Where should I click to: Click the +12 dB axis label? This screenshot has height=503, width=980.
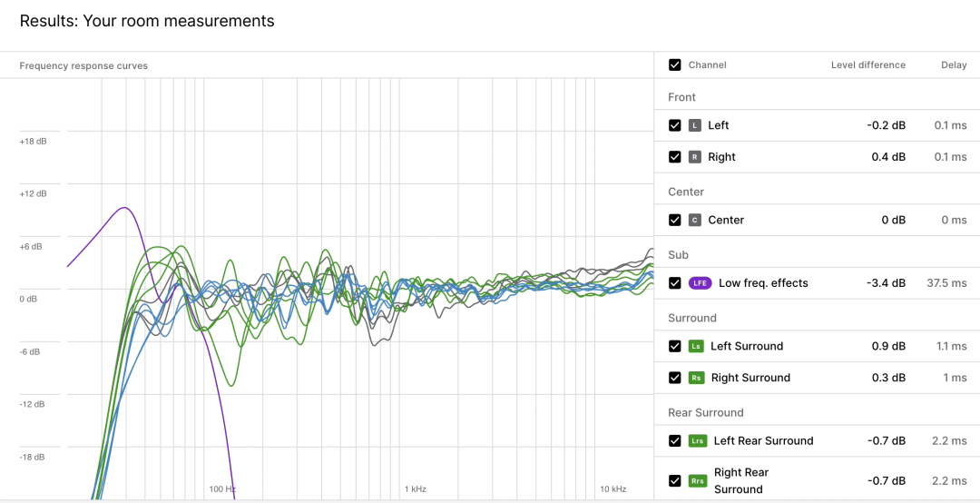click(34, 194)
